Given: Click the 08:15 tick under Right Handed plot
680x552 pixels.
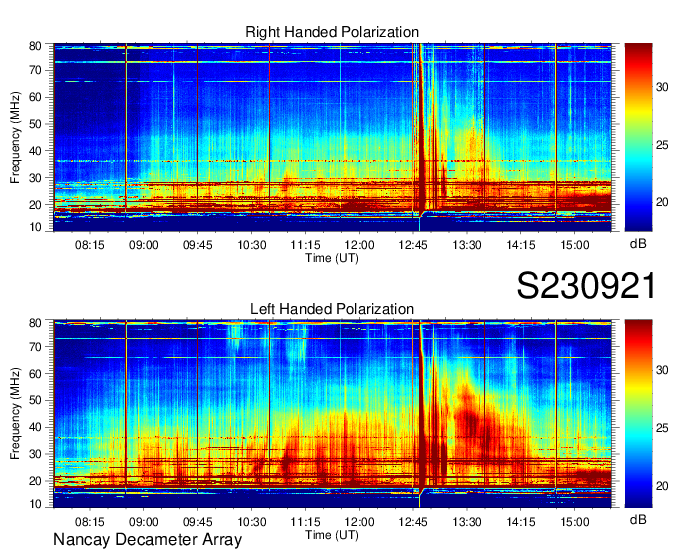Looking at the screenshot, I should pos(90,245).
